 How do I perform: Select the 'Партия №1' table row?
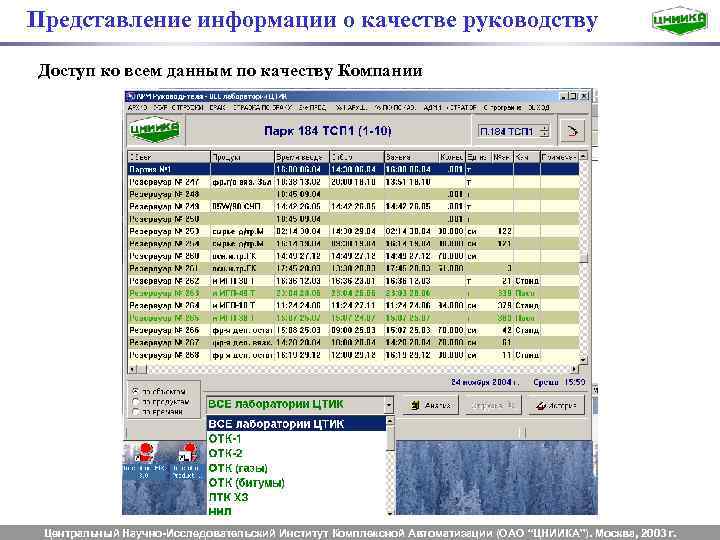[353, 169]
